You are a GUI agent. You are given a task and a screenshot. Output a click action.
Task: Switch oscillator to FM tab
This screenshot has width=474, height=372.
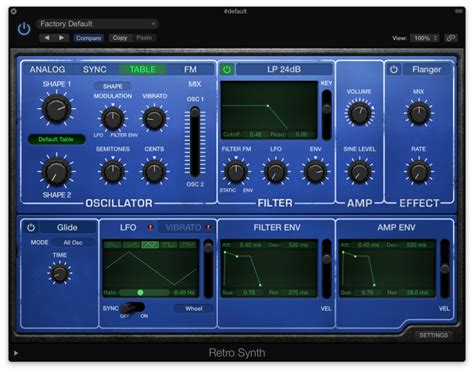pyautogui.click(x=190, y=69)
